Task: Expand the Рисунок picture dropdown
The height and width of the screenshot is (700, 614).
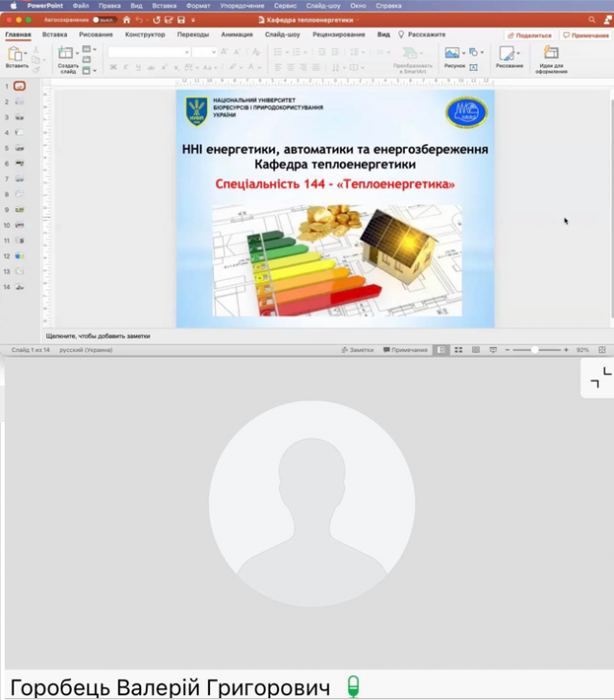Action: click(462, 53)
